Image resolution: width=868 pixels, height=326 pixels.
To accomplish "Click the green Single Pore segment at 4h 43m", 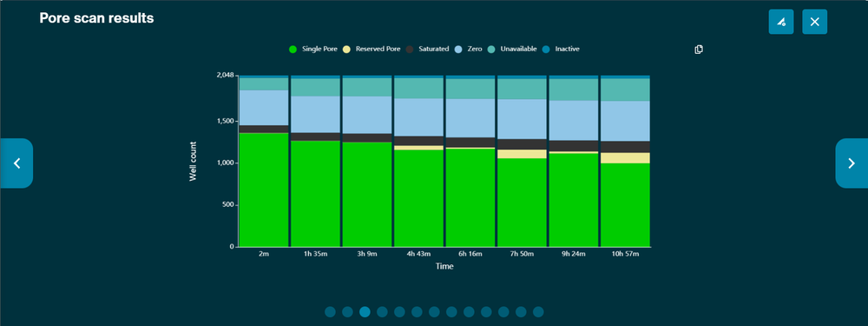I will [418, 198].
